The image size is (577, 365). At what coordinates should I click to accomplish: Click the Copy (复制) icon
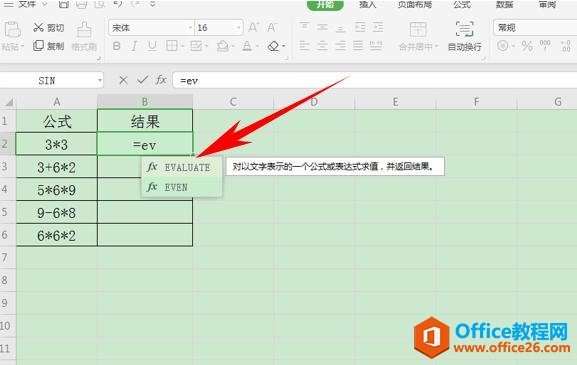tap(38, 46)
